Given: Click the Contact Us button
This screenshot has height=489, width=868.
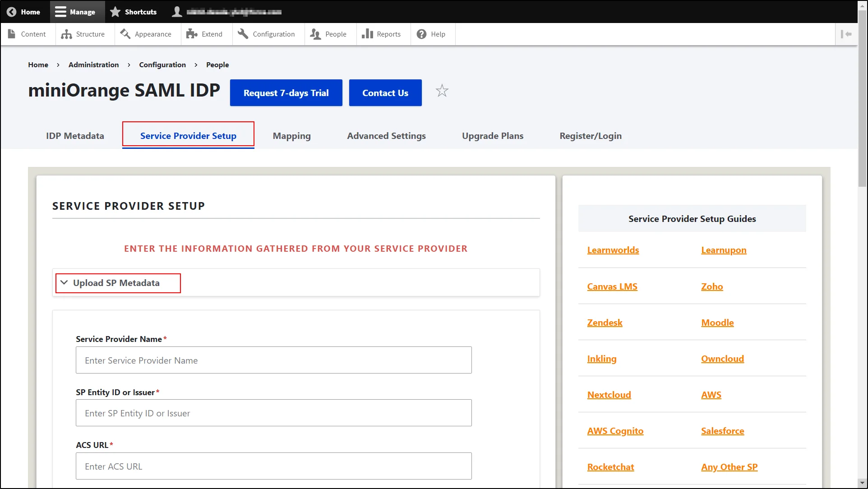Looking at the screenshot, I should (x=385, y=93).
